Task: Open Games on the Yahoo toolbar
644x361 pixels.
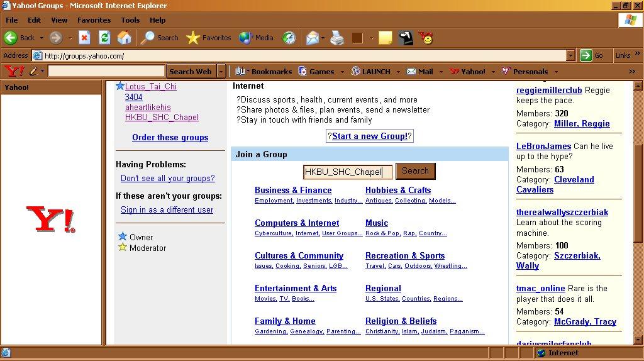Action: [316, 72]
